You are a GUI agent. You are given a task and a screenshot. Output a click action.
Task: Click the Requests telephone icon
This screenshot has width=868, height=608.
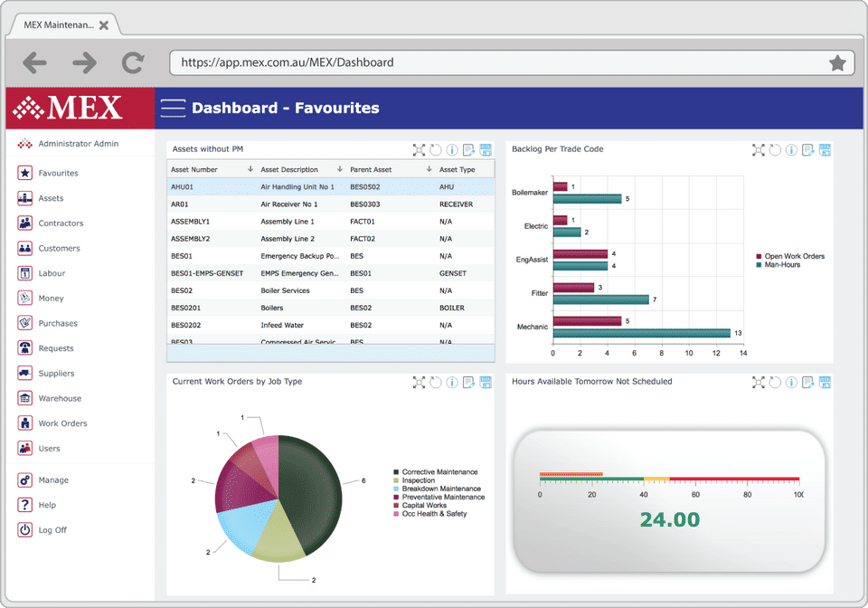[25, 347]
